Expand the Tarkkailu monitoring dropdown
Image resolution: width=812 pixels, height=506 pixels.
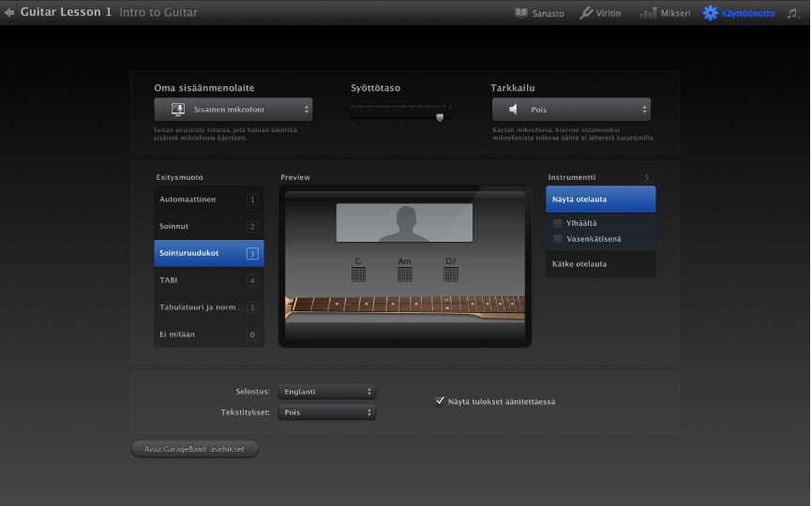(x=570, y=110)
